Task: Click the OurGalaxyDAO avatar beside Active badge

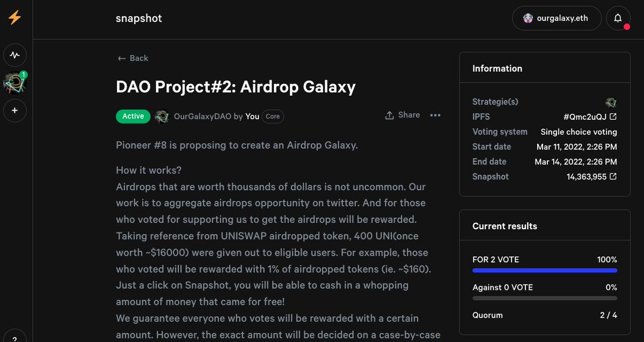Action: coord(163,116)
